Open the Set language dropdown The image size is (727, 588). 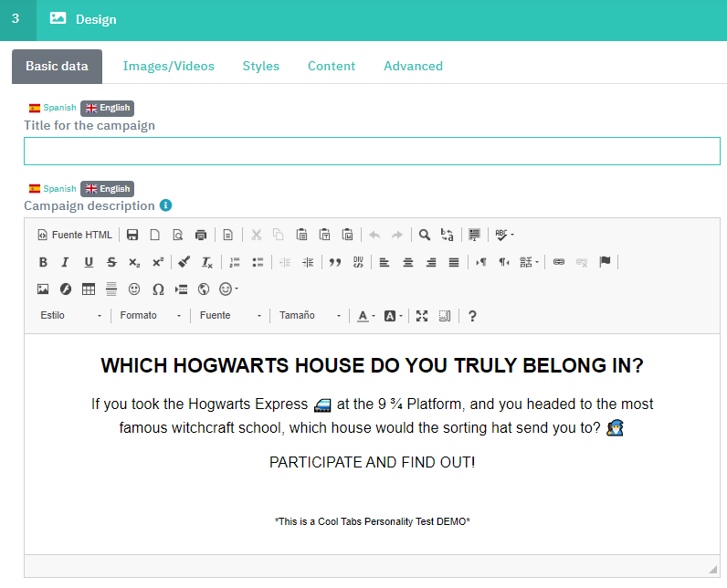click(529, 262)
